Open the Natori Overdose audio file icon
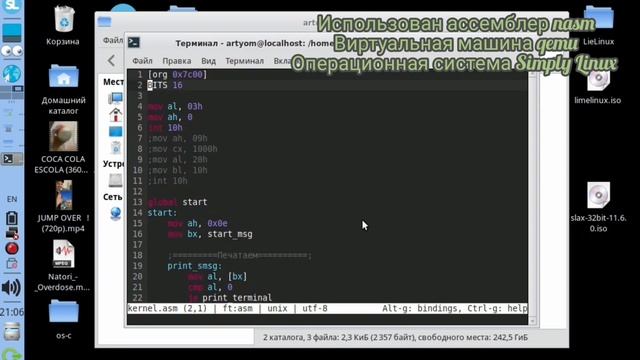Image resolution: width=640 pixels, height=360 pixels. click(63, 253)
